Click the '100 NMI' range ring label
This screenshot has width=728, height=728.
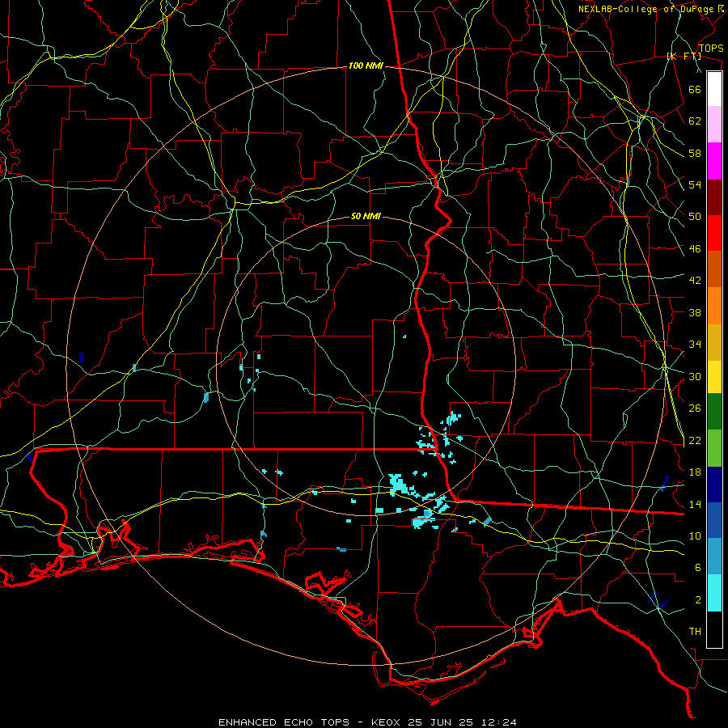[x=366, y=66]
